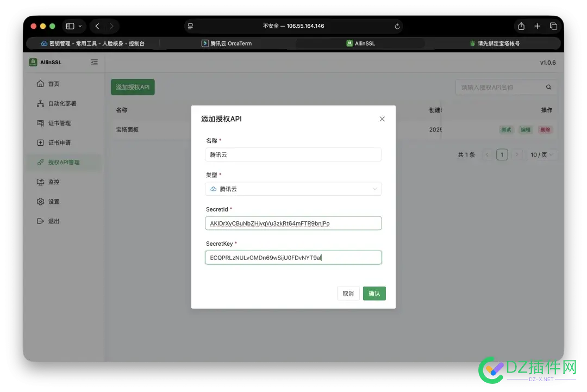587x392 pixels.
Task: Go back in Safari
Action: pyautogui.click(x=97, y=26)
